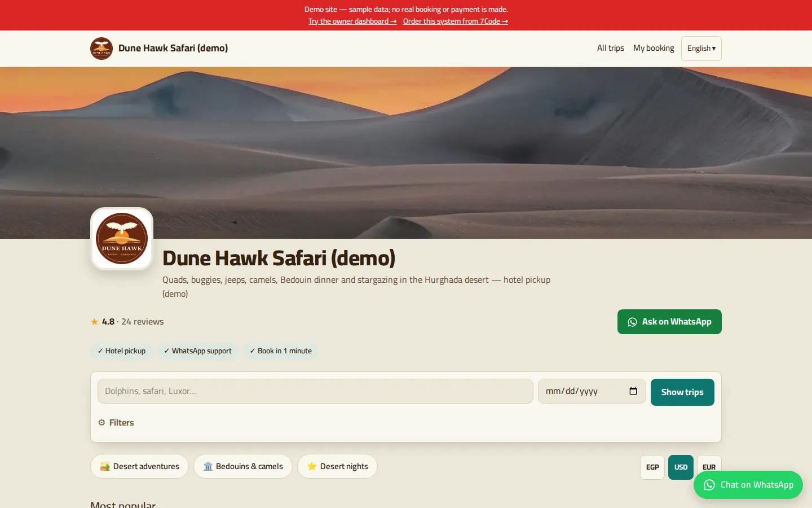This screenshot has width=812, height=508.
Task: Open the English language dropdown
Action: pos(701,49)
